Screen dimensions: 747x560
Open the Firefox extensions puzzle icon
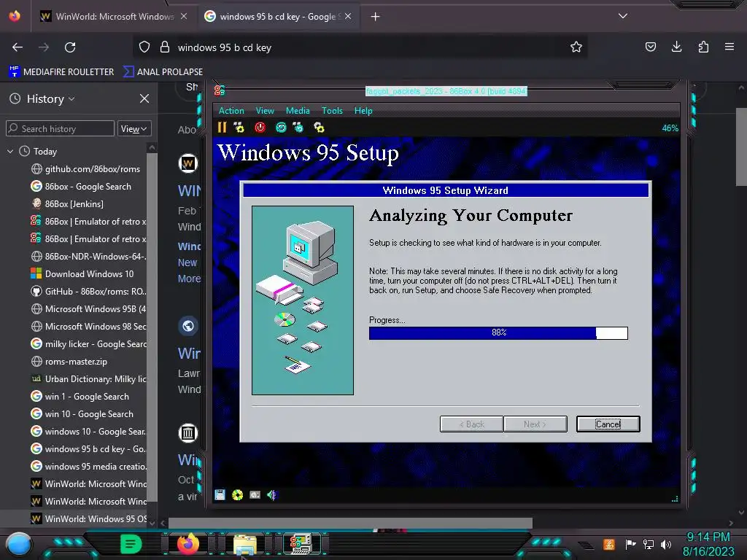pos(704,47)
